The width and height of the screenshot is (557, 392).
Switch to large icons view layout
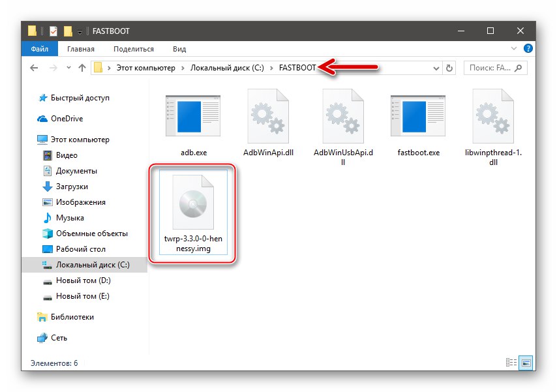[x=526, y=363]
